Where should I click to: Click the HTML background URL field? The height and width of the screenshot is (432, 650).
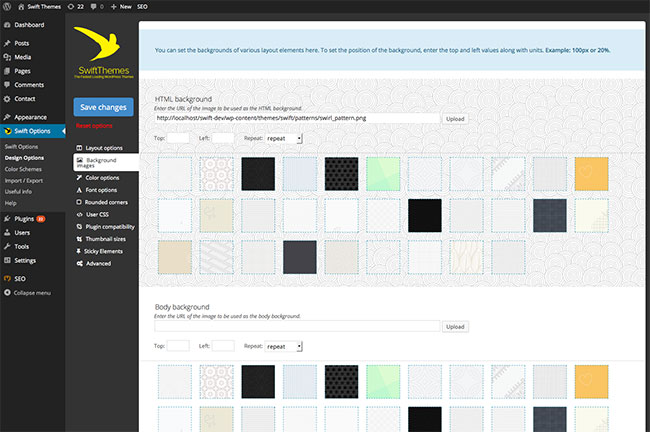click(x=297, y=118)
